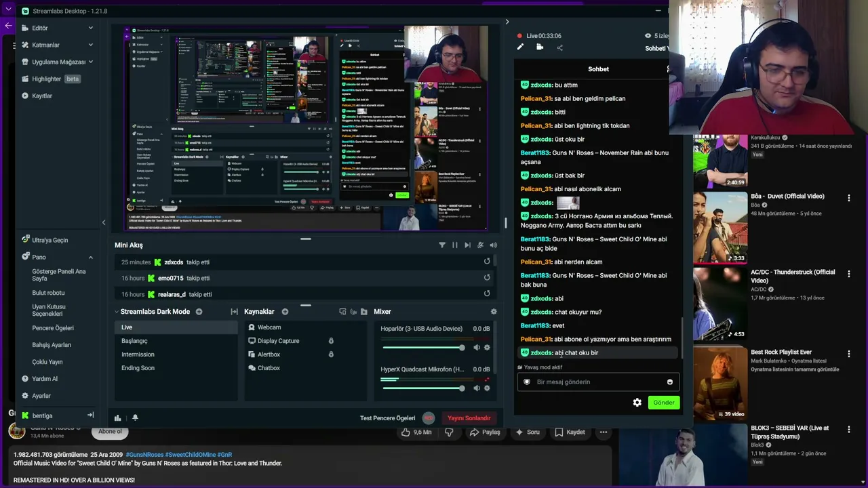Toggle the Mini Akış speaker volume icon

493,245
